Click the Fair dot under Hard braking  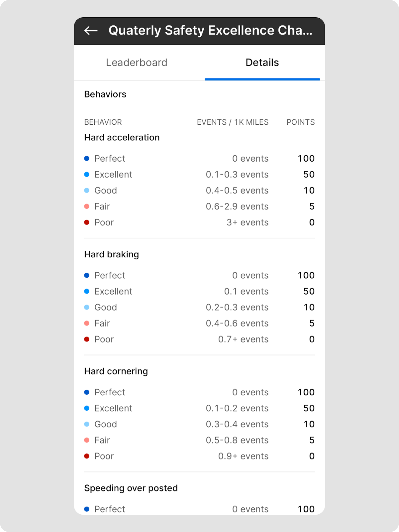pyautogui.click(x=87, y=323)
